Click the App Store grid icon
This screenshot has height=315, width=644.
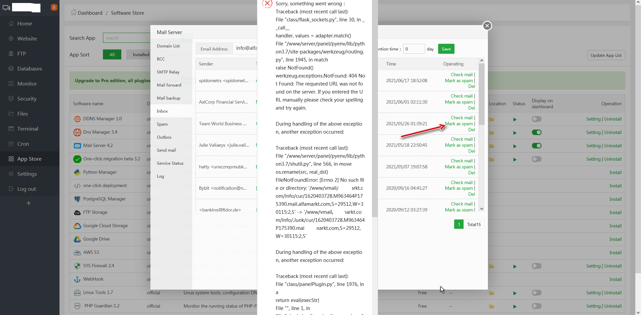click(x=11, y=159)
